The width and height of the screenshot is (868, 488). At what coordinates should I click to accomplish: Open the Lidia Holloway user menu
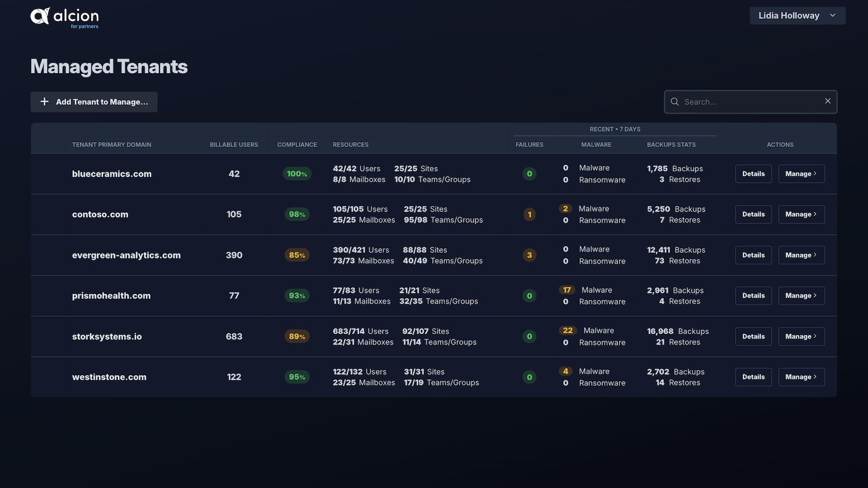[x=797, y=16]
